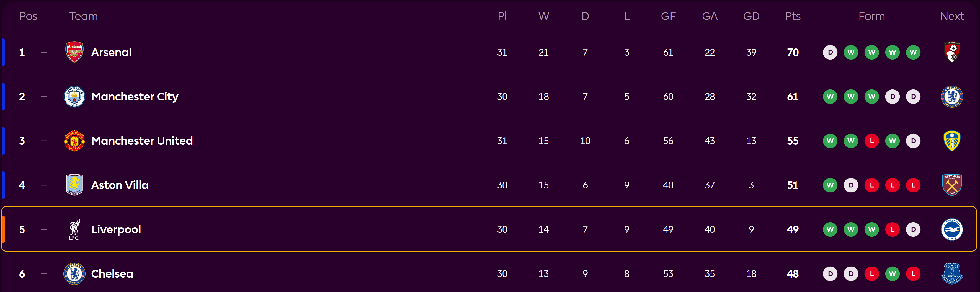Click Chelsea's green win form badge
The width and height of the screenshot is (980, 292).
click(x=893, y=274)
